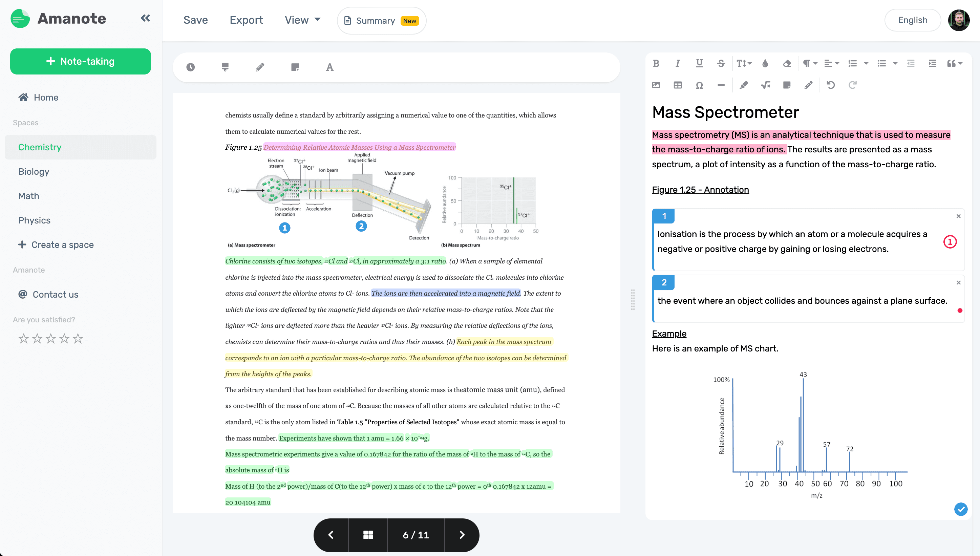This screenshot has height=556, width=980.
Task: Click the Export button
Action: [x=246, y=20]
